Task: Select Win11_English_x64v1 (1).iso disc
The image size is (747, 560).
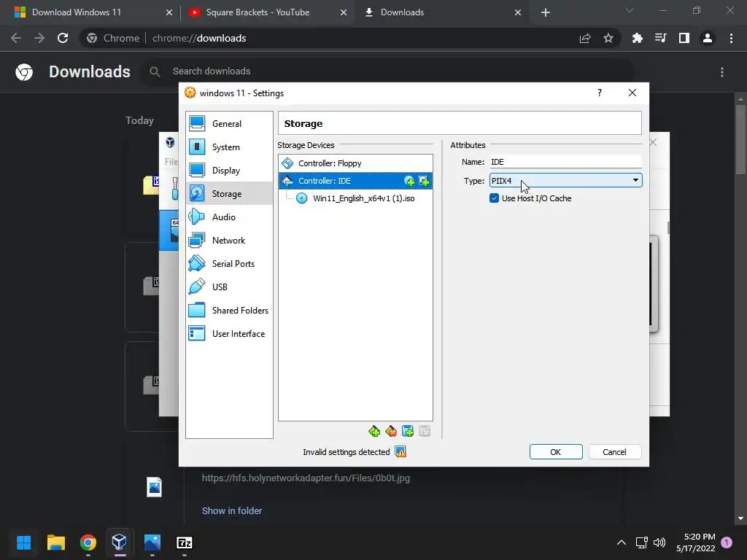Action: 355,198
